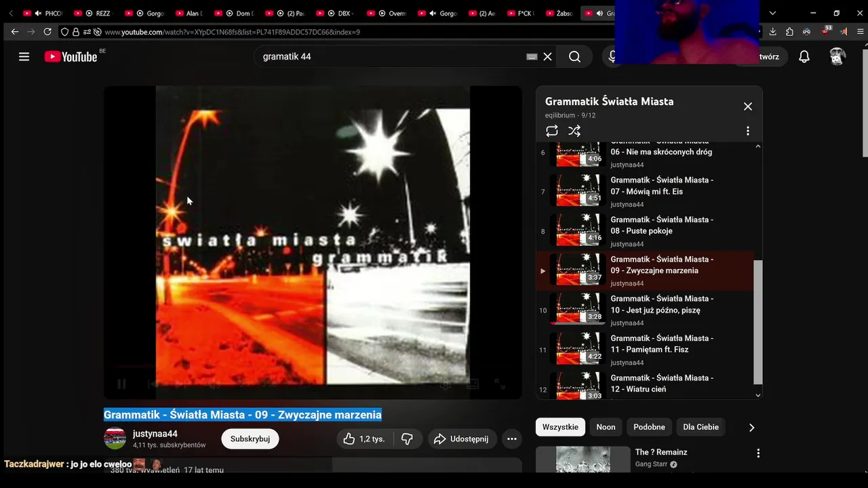Open the browser extensions puzzle icon
Screen dimensions: 868x488
pos(789,32)
